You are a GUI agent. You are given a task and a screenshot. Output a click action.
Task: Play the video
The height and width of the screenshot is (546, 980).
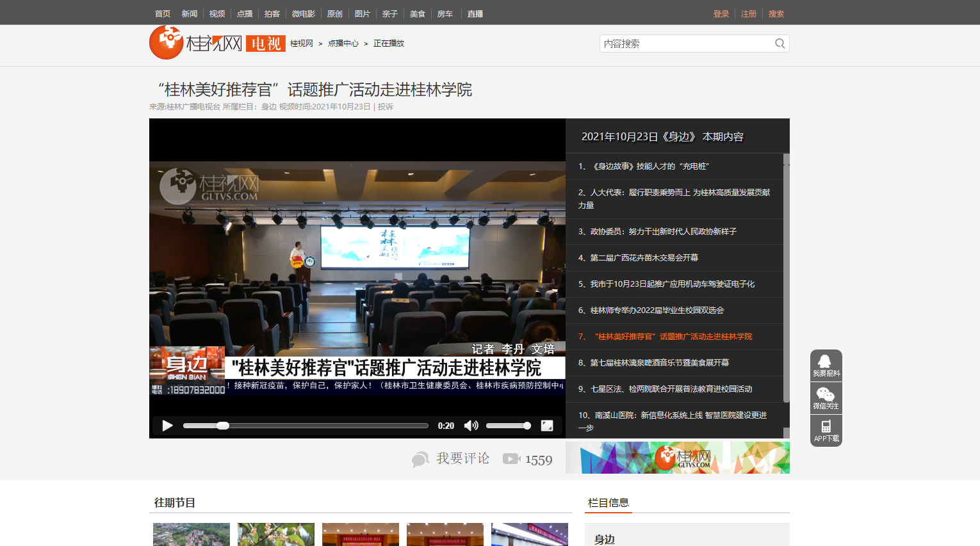(x=168, y=426)
